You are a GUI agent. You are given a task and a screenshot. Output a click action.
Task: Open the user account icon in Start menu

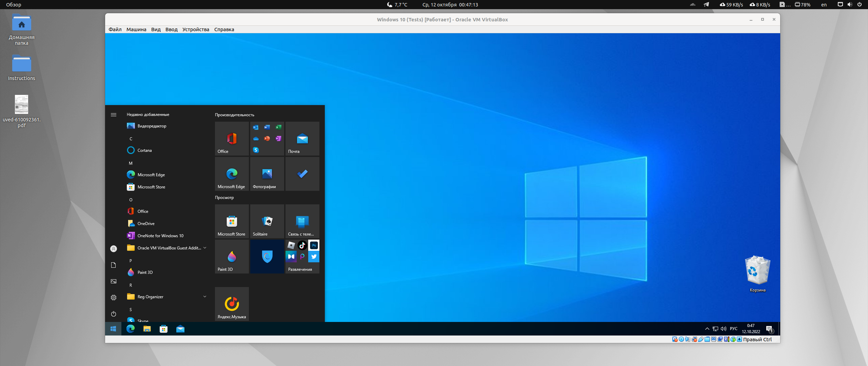(x=114, y=249)
